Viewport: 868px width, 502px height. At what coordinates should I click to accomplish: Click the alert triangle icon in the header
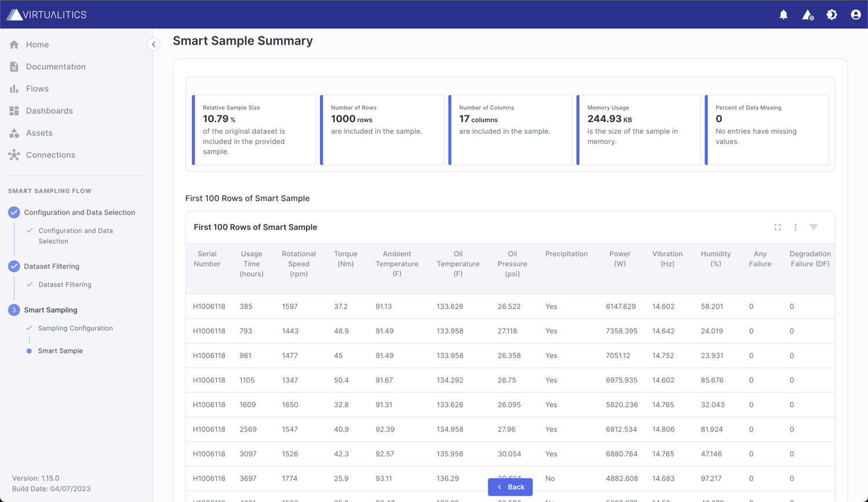(807, 16)
